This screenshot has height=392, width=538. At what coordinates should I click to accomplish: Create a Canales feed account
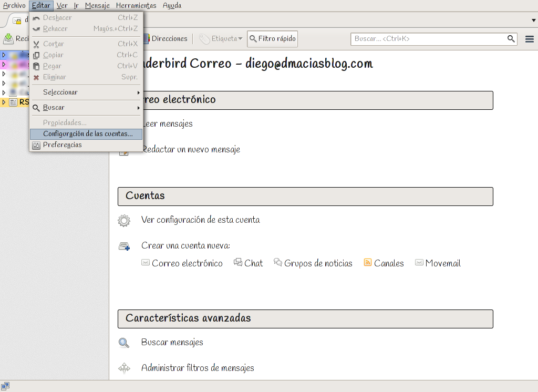coord(389,263)
